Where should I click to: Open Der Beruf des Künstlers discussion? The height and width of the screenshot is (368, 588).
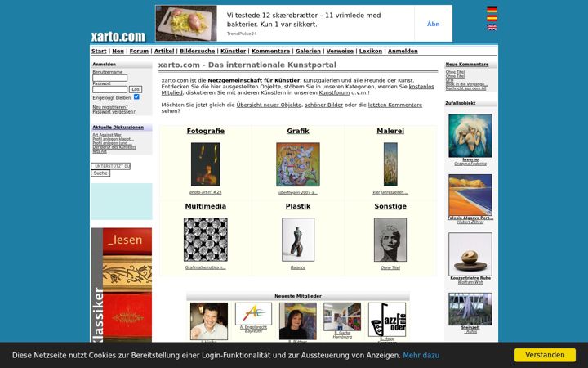click(114, 147)
